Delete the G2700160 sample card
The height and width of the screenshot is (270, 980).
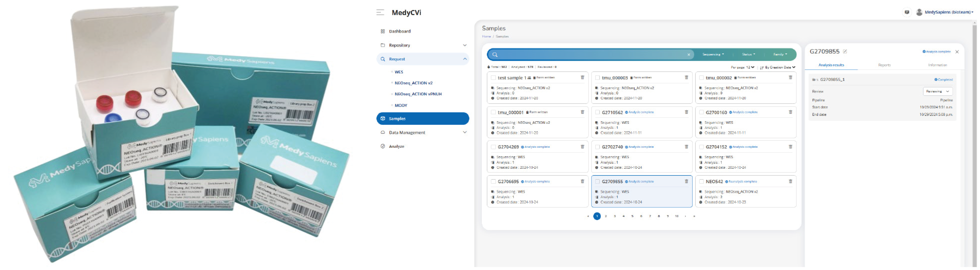click(x=790, y=112)
